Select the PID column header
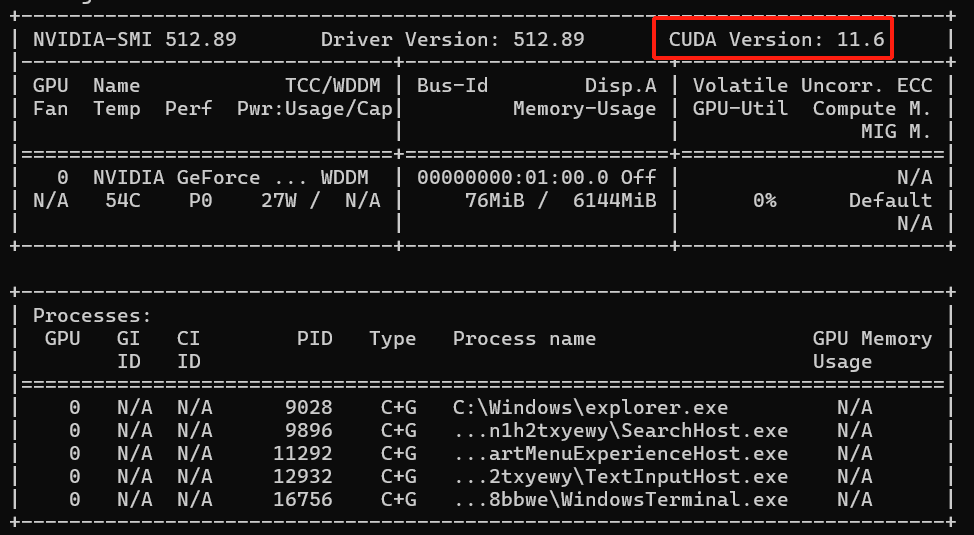This screenshot has width=974, height=535. 315,339
